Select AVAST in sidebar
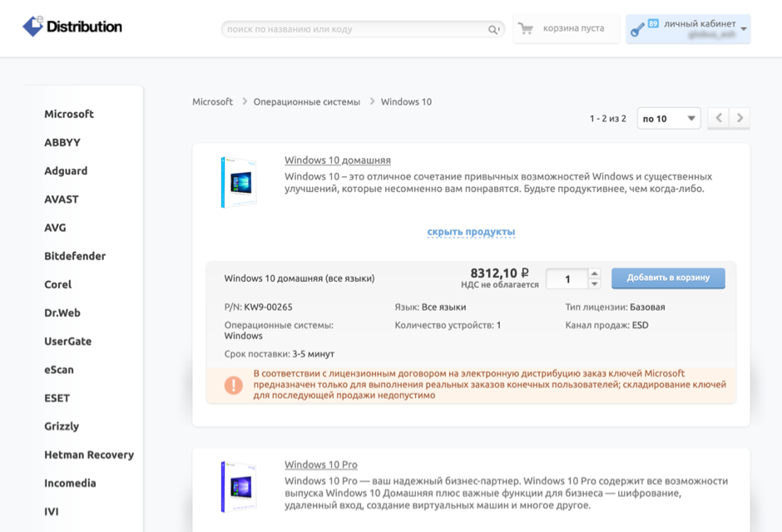Screen dimensions: 782x532 pyautogui.click(x=62, y=199)
